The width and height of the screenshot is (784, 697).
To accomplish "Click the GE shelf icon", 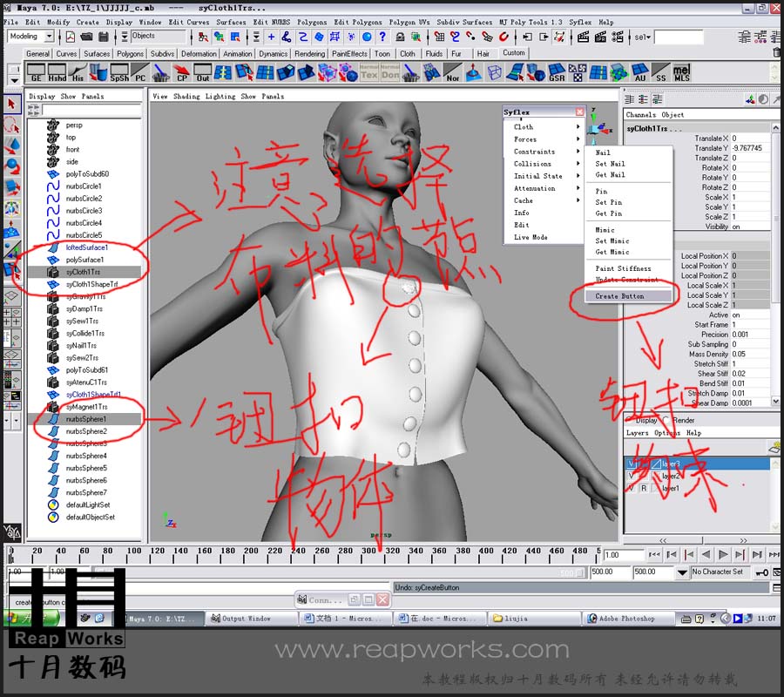I will 36,72.
